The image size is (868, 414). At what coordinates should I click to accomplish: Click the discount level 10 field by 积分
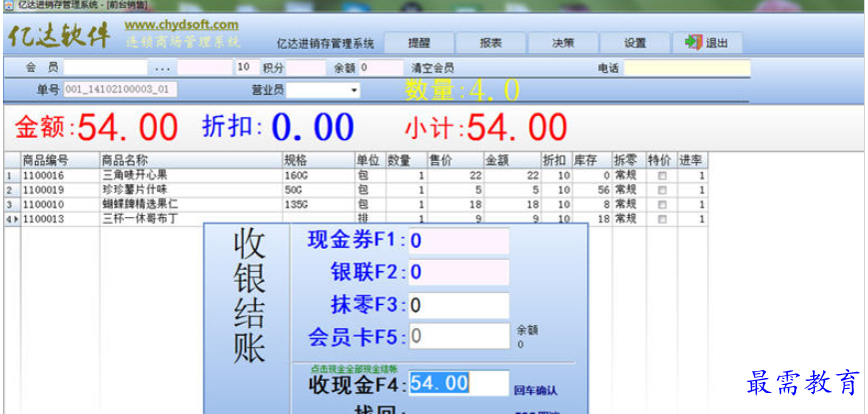pos(247,68)
